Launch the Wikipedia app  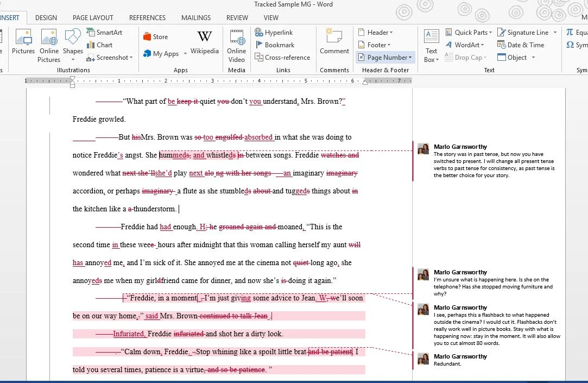click(x=204, y=42)
